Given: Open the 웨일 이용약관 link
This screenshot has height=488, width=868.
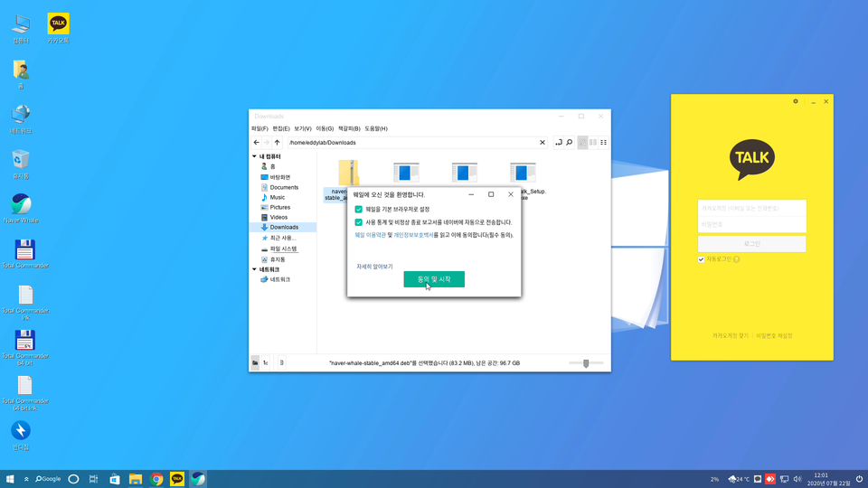Looking at the screenshot, I should tap(370, 235).
